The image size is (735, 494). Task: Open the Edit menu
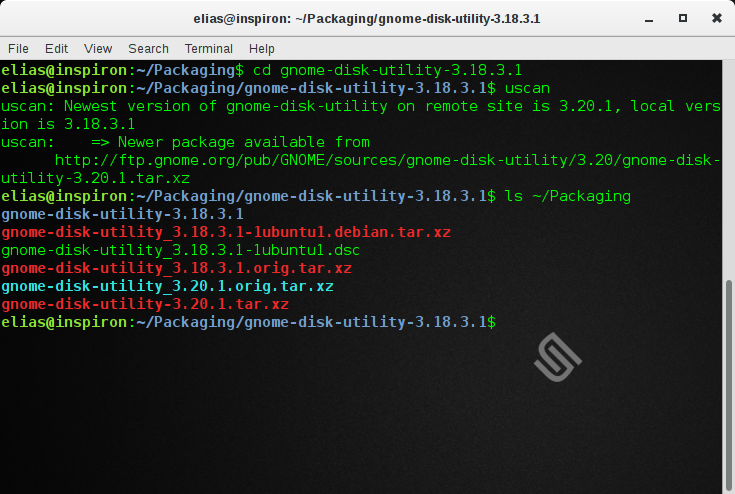click(56, 48)
